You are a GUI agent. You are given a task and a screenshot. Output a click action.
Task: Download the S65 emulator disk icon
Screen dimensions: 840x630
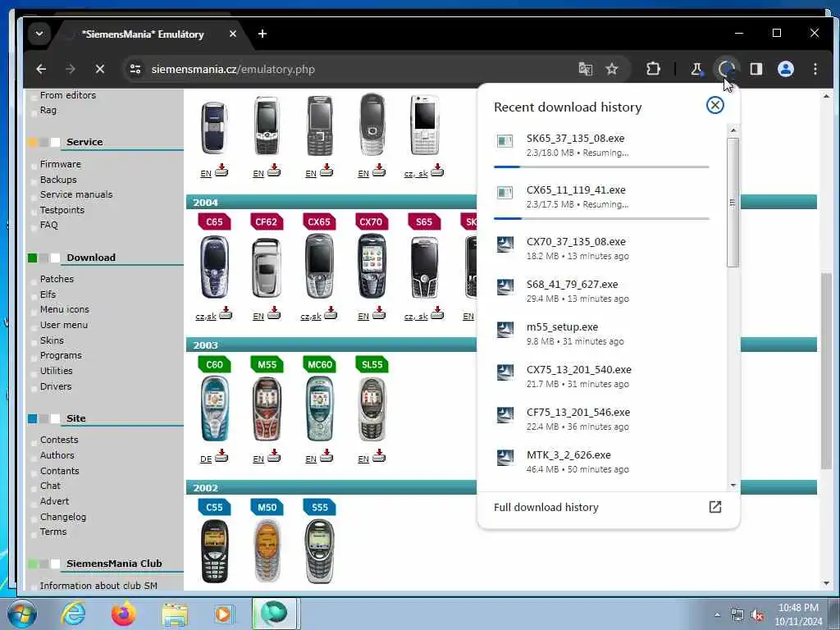[437, 313]
